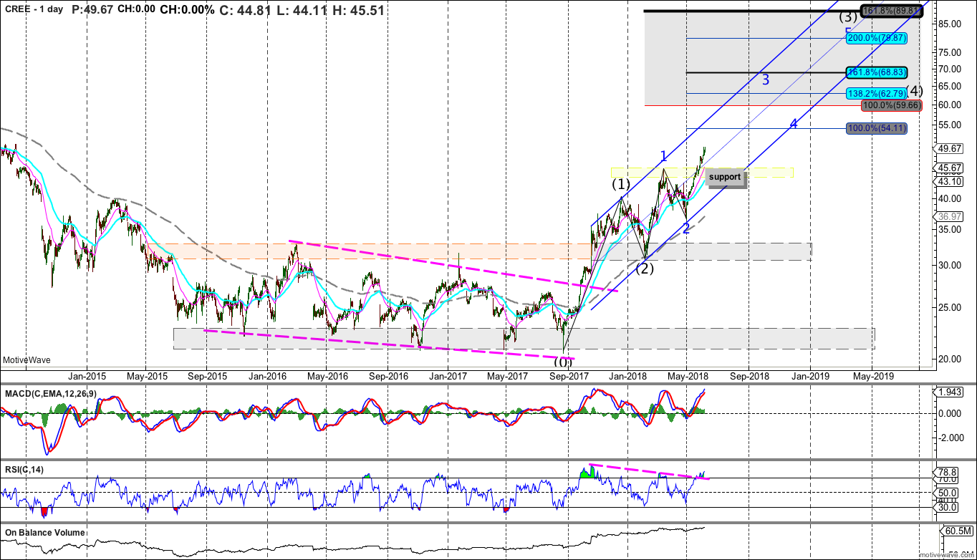Click the MACD(C,EMA,12,26,9) indicator title
The width and height of the screenshot is (977, 560).
(49, 394)
